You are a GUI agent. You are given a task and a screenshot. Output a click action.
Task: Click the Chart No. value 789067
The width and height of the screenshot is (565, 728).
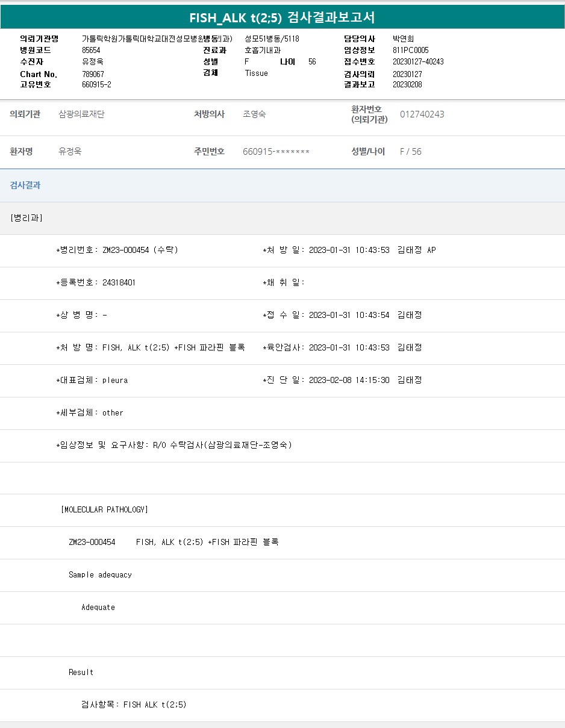pos(93,74)
